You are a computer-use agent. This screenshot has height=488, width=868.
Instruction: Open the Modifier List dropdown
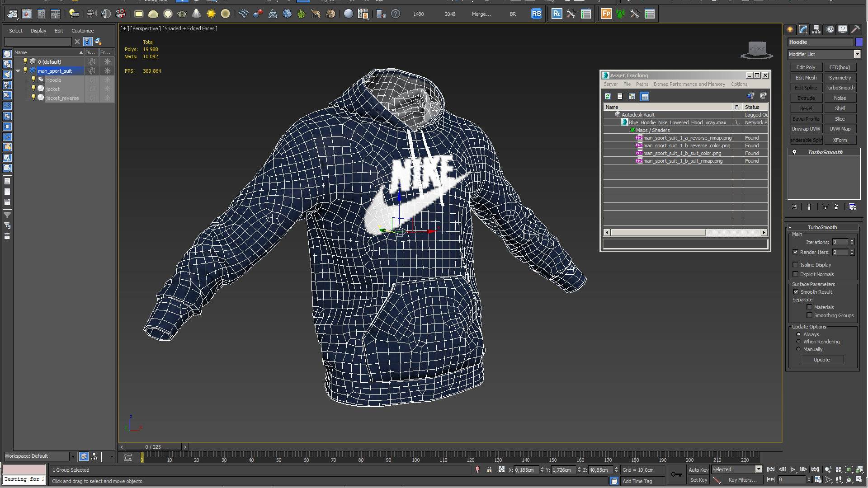857,54
